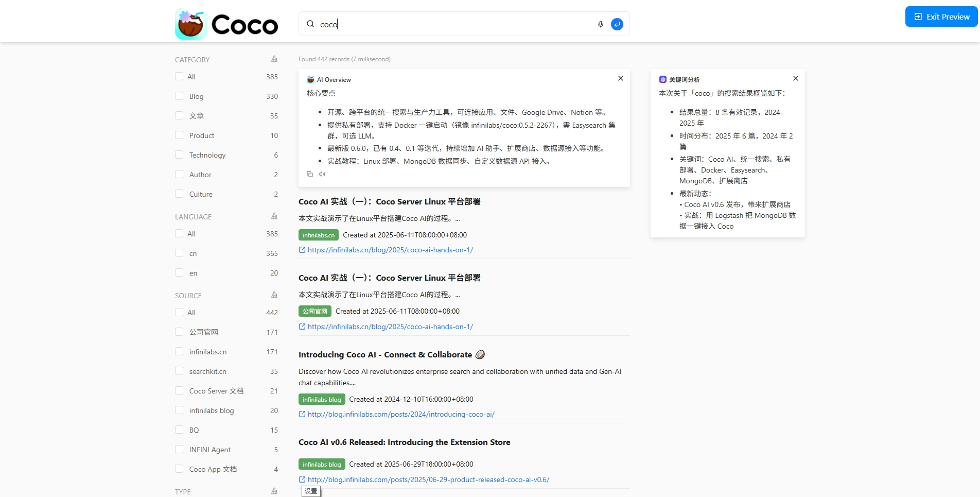Screen dimensions: 980x497
Task: Check the All checkbox under CATEGORY
Action: pyautogui.click(x=179, y=76)
